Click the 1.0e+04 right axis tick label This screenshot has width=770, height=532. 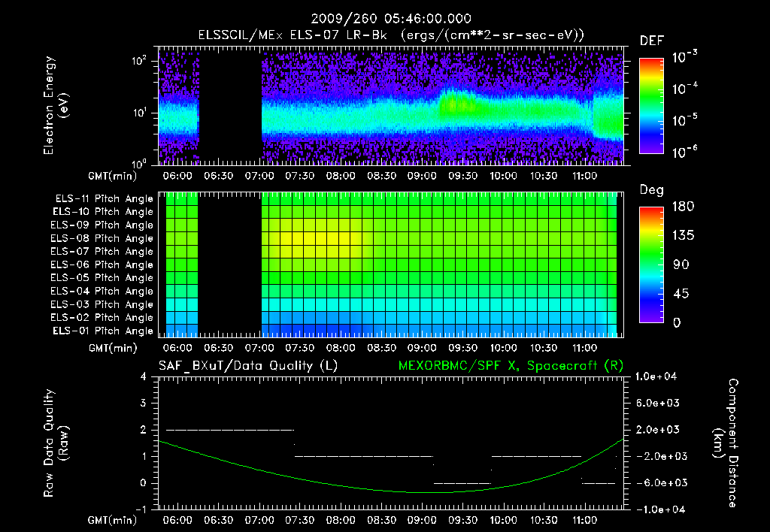tap(656, 377)
